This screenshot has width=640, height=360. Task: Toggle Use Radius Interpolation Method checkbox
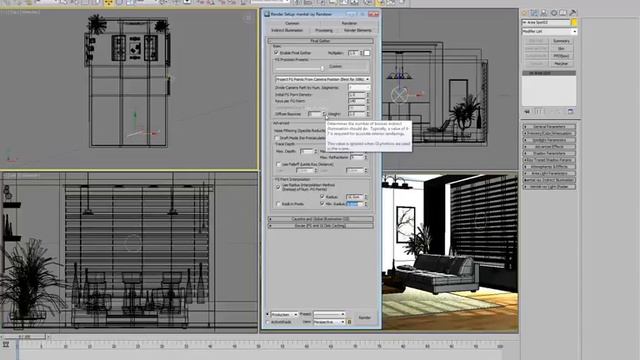point(278,187)
